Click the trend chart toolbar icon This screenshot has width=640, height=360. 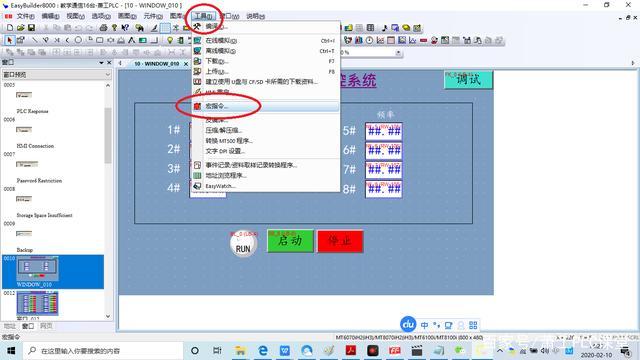(380, 40)
